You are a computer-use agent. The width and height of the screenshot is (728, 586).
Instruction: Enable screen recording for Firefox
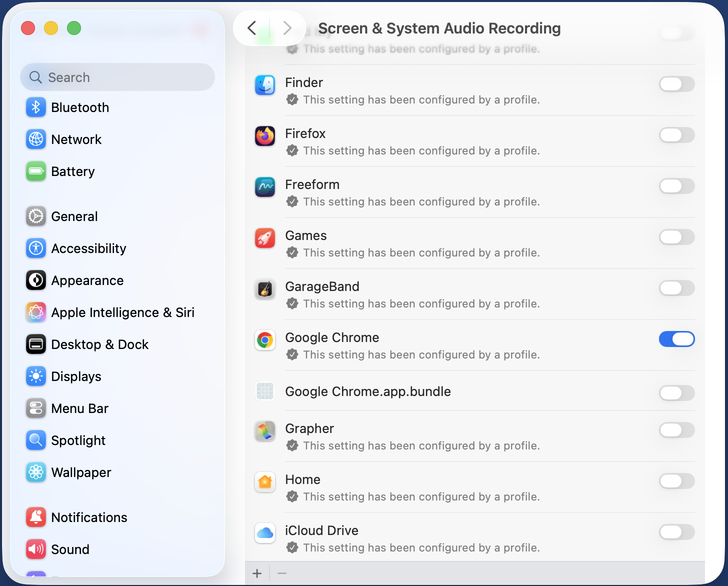[x=677, y=135]
